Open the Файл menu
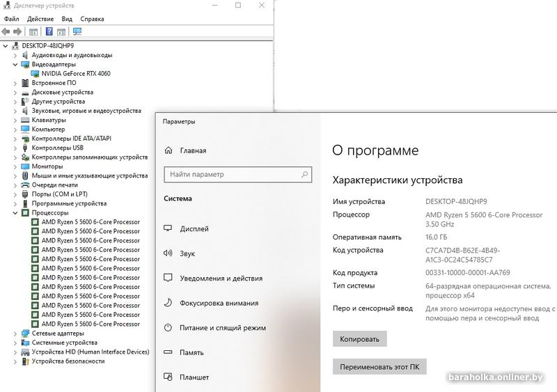 click(x=11, y=19)
